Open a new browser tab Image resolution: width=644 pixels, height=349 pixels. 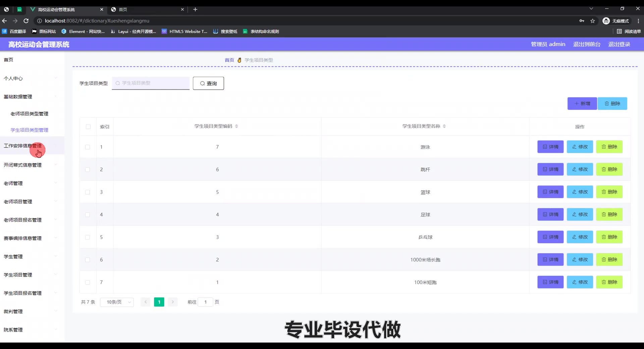click(x=195, y=9)
